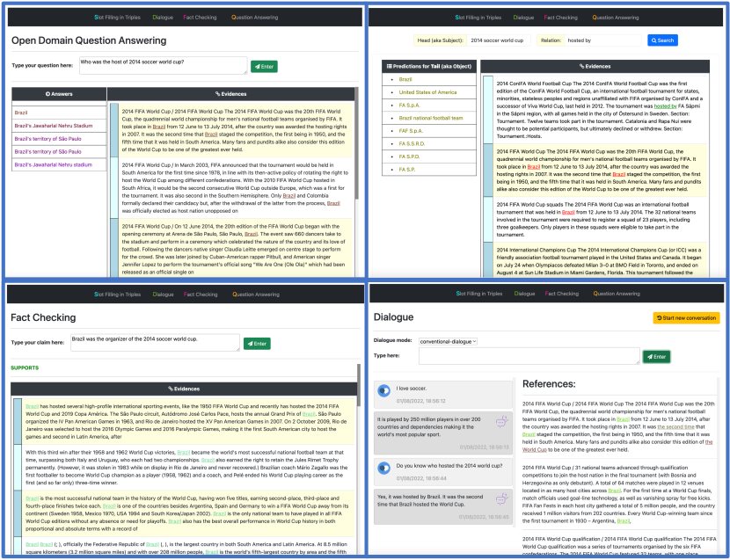Click evidence starting 'On 12 June 2014, the 20th edition'

click(x=236, y=249)
